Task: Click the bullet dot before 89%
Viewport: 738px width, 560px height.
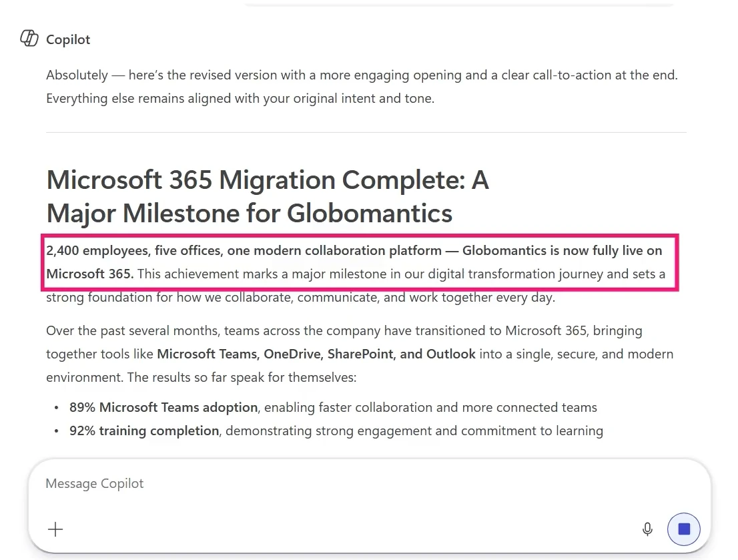Action: 57,408
